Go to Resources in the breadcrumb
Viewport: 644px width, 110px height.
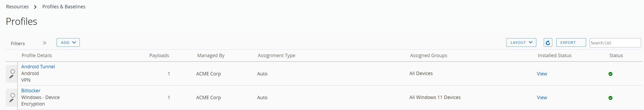click(17, 7)
